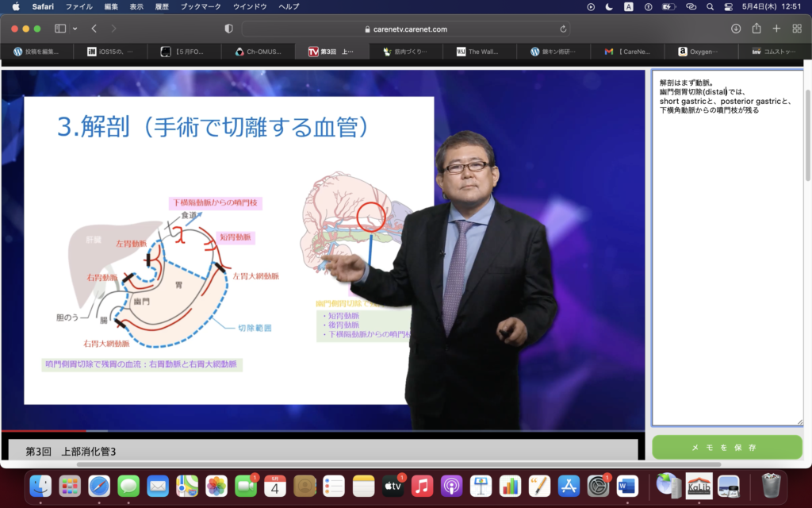This screenshot has height=508, width=812.
Task: Reload the carenetv page
Action: [x=564, y=29]
